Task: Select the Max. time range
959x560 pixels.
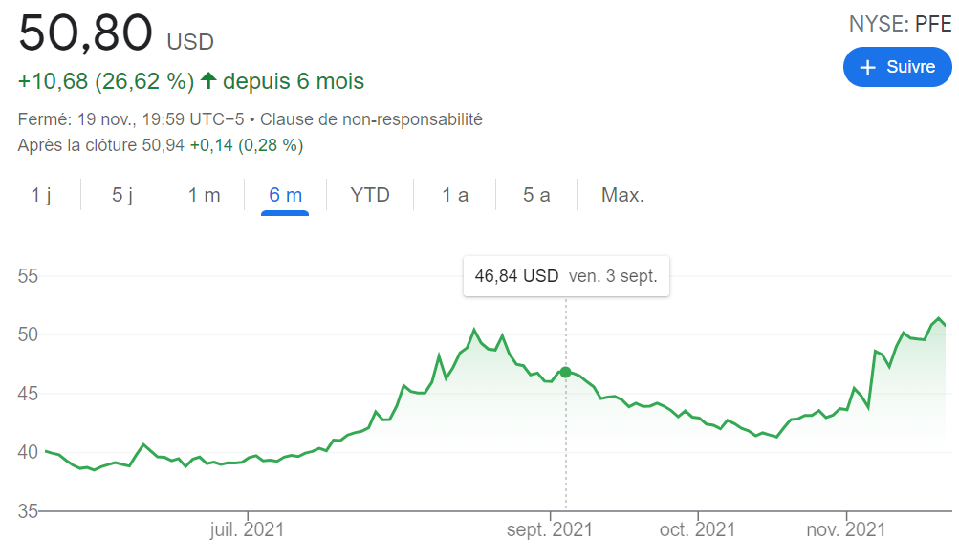Action: [622, 195]
